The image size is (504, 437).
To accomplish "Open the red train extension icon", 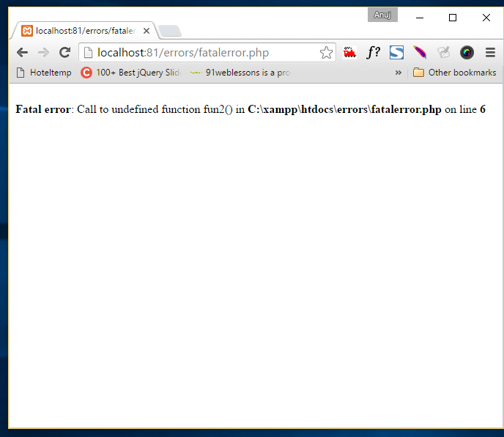I will pyautogui.click(x=349, y=53).
